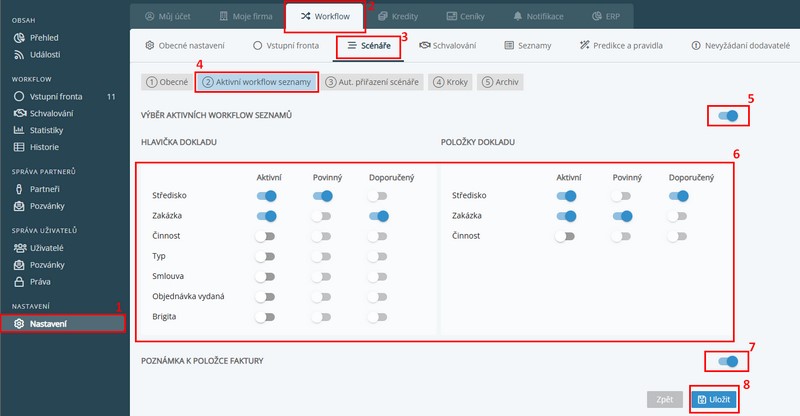Open step 5 Archiv
Image resolution: width=800 pixels, height=416 pixels.
tap(501, 82)
